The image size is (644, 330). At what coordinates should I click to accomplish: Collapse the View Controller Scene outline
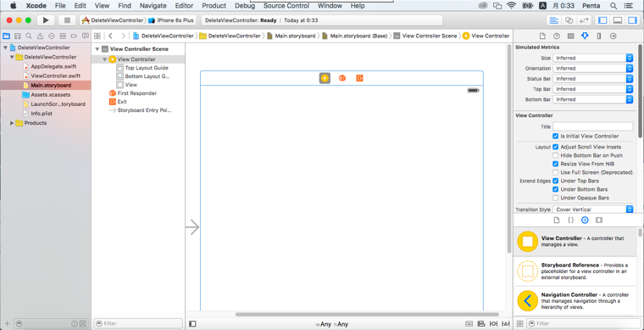tap(97, 49)
